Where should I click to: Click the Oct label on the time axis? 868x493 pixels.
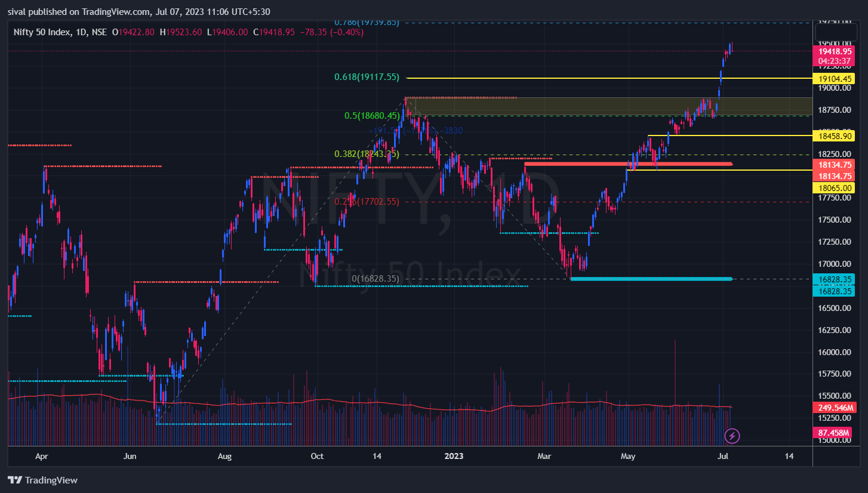[317, 457]
